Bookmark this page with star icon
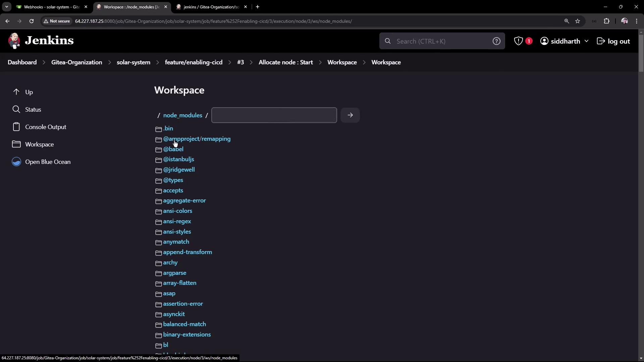This screenshot has height=362, width=644. (578, 21)
